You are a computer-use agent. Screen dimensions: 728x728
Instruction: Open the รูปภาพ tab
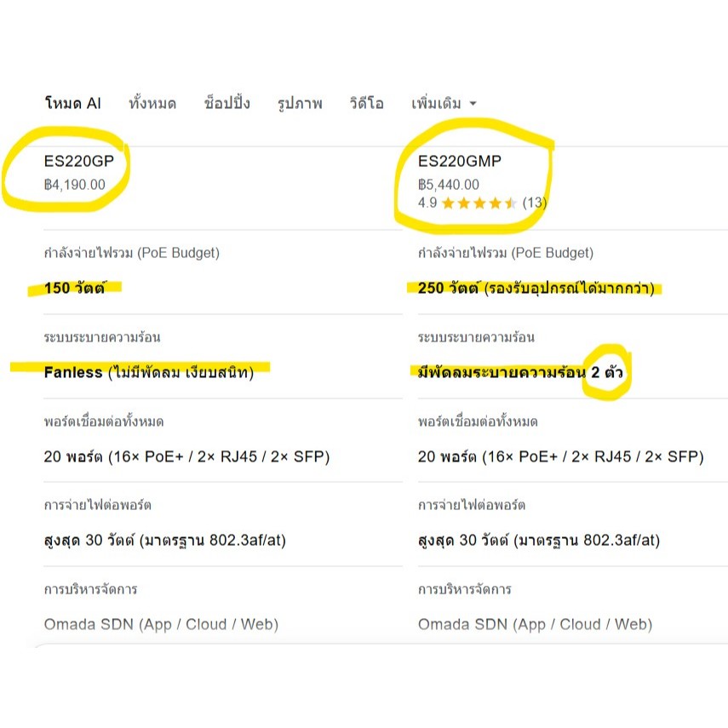click(300, 103)
